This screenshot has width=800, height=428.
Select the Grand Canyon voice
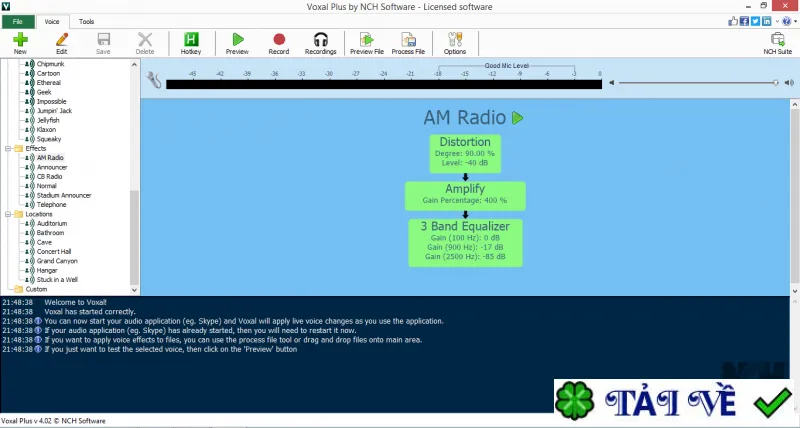pos(57,261)
